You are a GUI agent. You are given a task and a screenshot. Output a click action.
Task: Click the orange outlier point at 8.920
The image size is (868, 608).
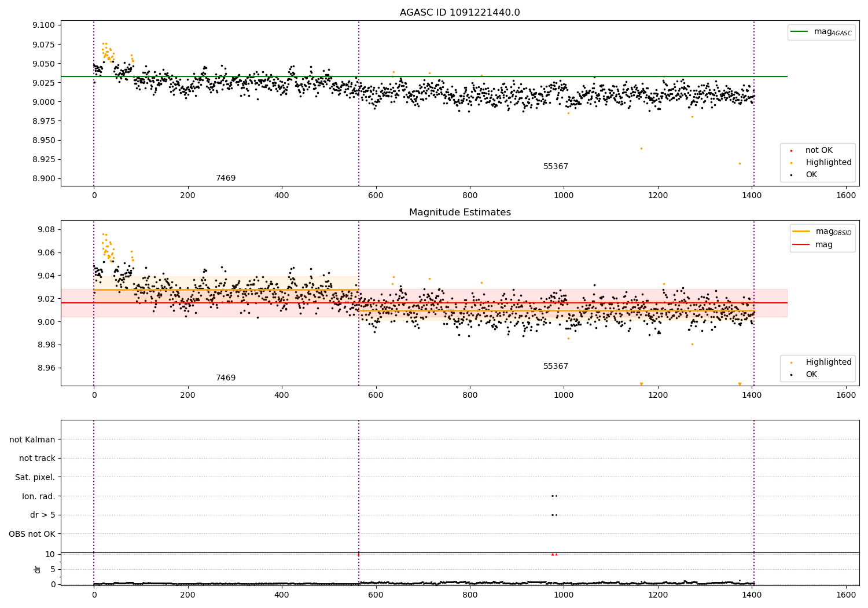click(x=740, y=163)
